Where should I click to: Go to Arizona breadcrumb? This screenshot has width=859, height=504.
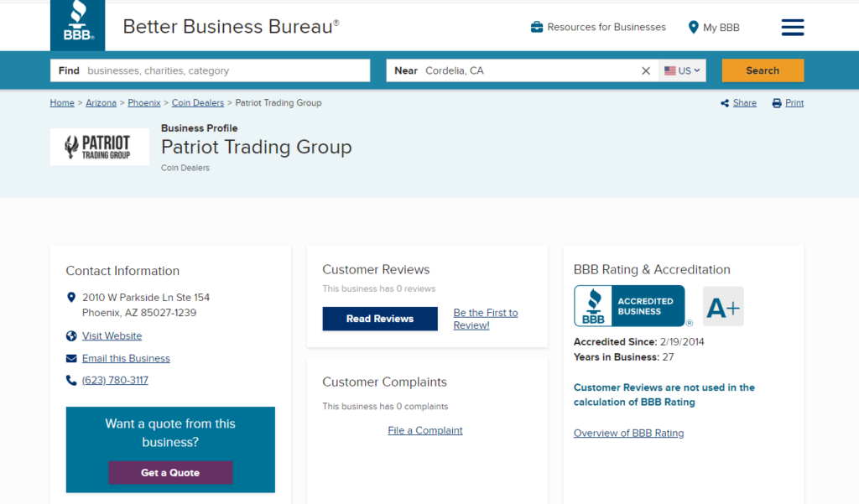tap(101, 103)
